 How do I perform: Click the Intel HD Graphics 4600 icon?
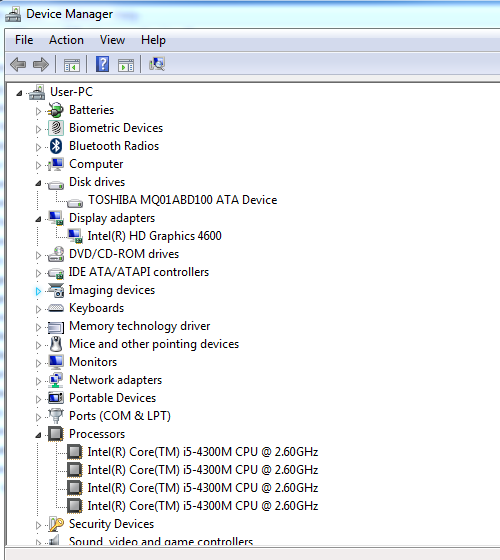click(75, 236)
